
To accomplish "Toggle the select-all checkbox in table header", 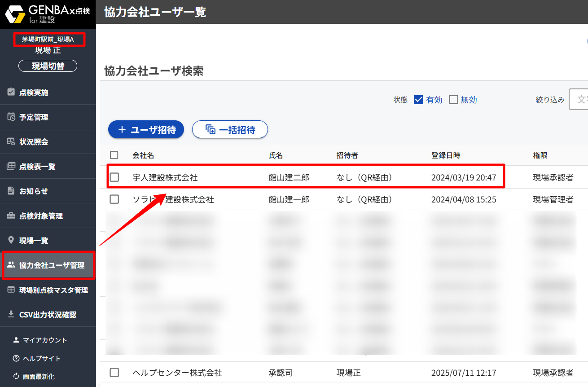I will (x=114, y=155).
